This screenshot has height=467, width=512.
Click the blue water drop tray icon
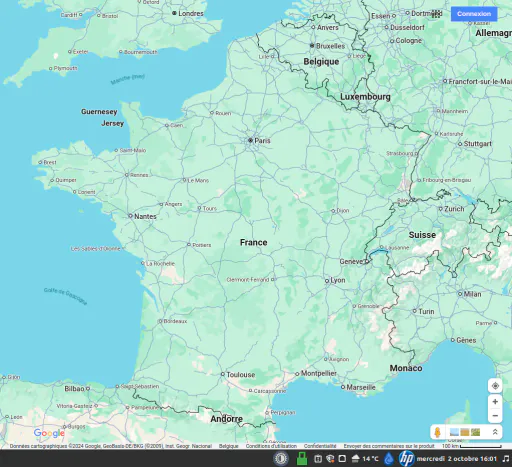[x=389, y=459]
